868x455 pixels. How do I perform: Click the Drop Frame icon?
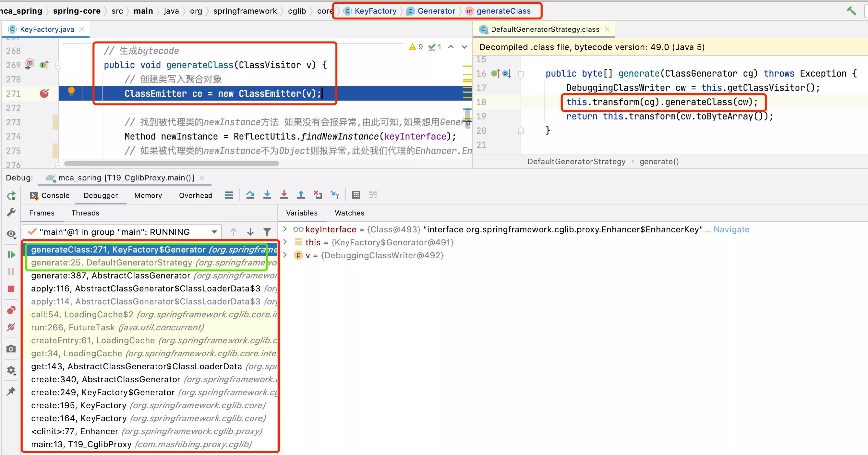pyautogui.click(x=318, y=195)
